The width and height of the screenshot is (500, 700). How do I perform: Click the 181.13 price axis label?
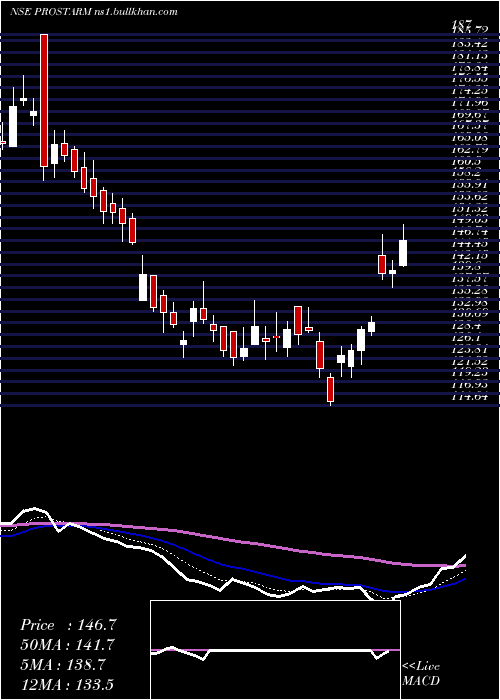tap(469, 56)
